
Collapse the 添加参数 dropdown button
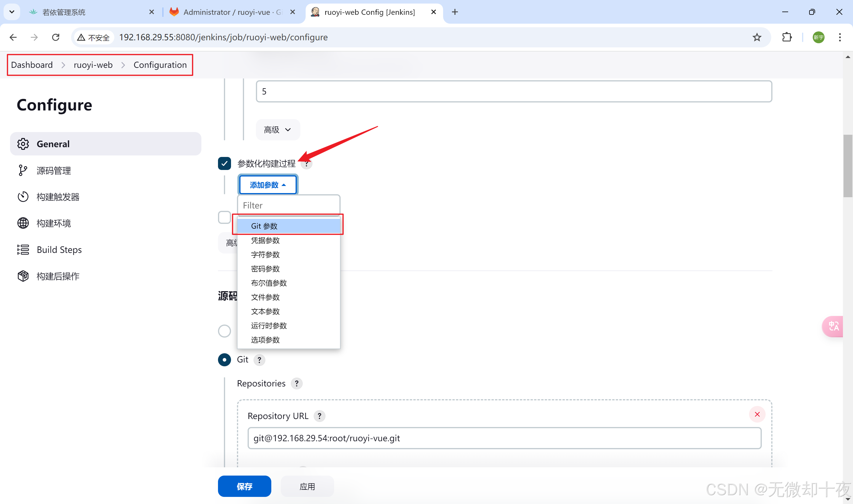268,185
